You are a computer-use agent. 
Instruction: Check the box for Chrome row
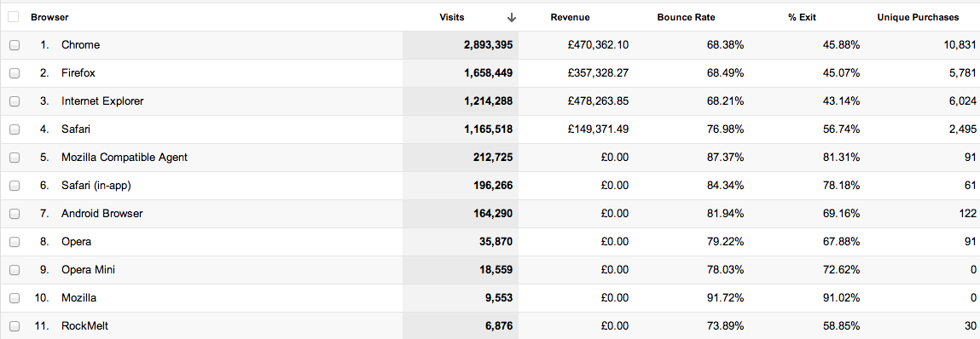(x=14, y=45)
